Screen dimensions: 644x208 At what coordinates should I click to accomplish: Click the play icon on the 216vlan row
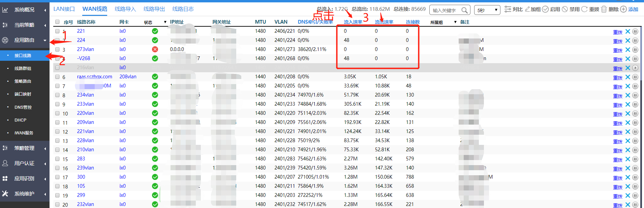click(635, 68)
